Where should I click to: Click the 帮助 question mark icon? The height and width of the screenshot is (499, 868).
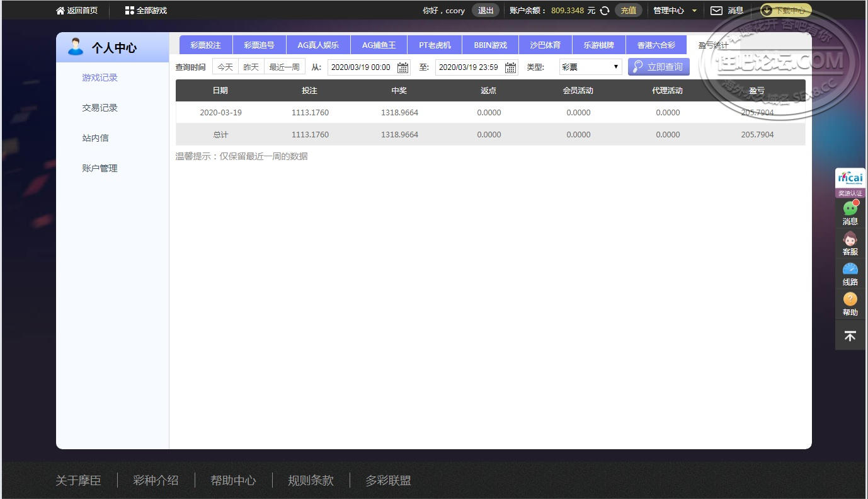[850, 299]
